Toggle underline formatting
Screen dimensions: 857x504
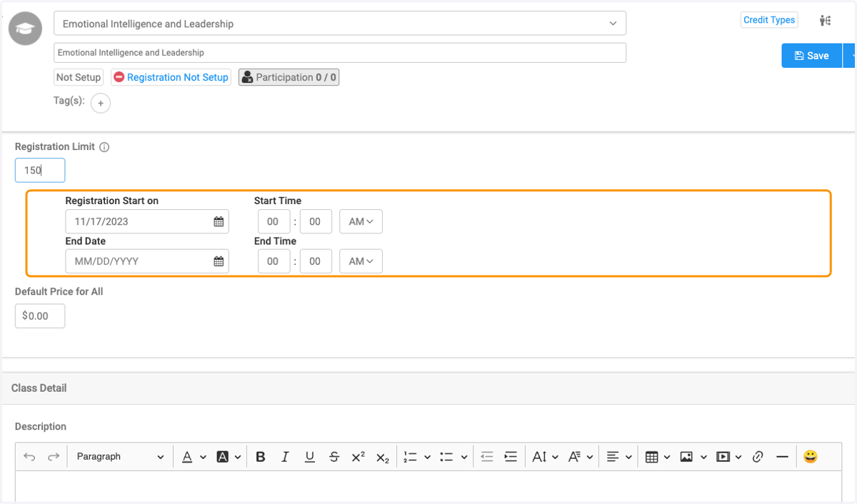pyautogui.click(x=309, y=457)
